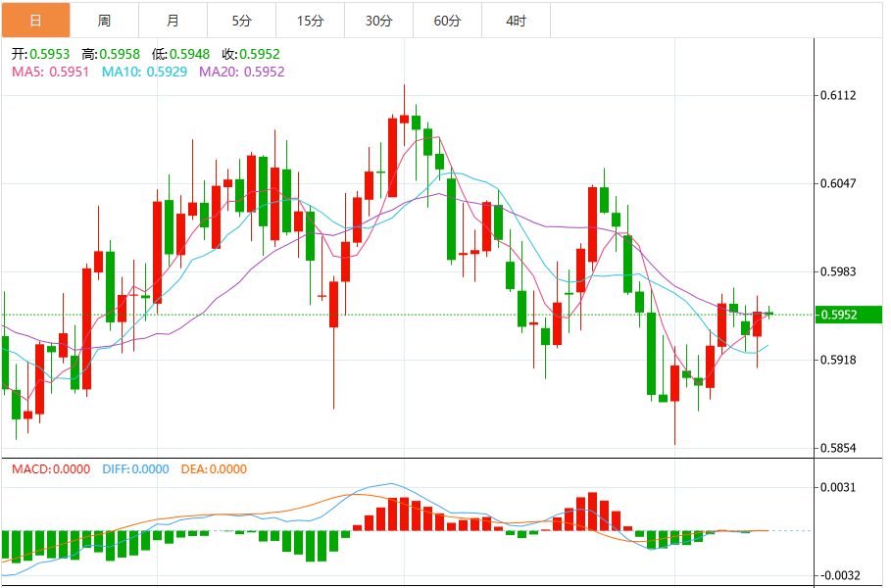Click the 0.6112 price axis label
The width and height of the screenshot is (891, 588).
point(838,95)
